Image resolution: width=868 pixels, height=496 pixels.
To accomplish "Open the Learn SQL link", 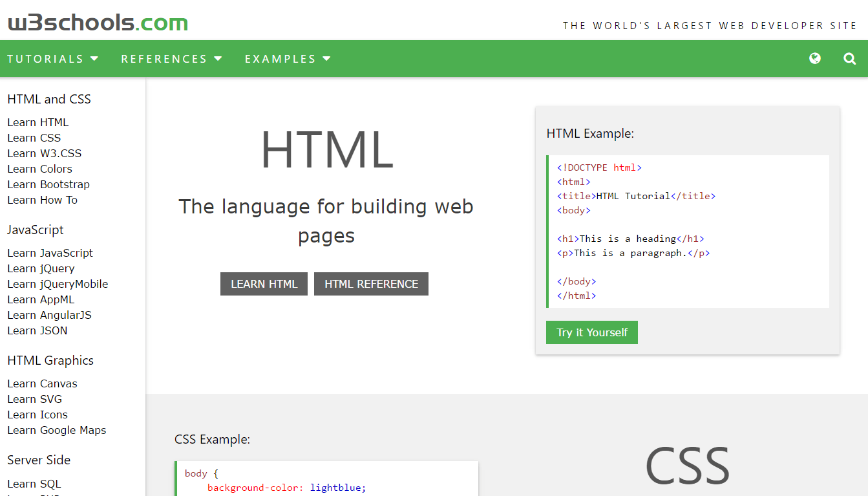I will pyautogui.click(x=34, y=484).
